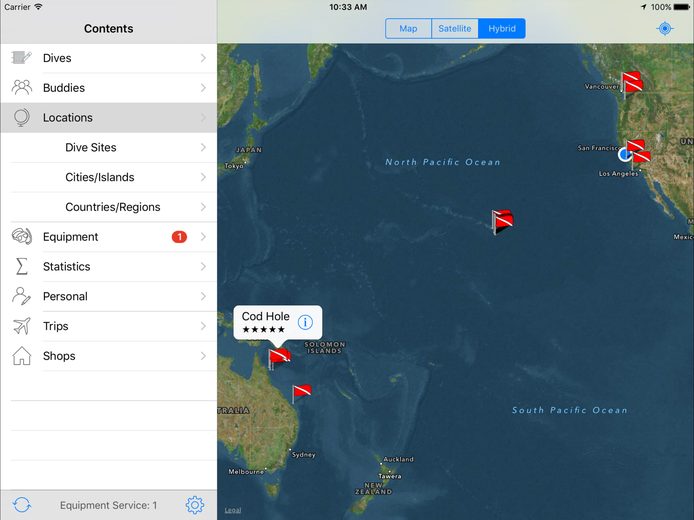Screen dimensions: 694x520
Task: Open the Shops house icon
Action: pyautogui.click(x=21, y=355)
